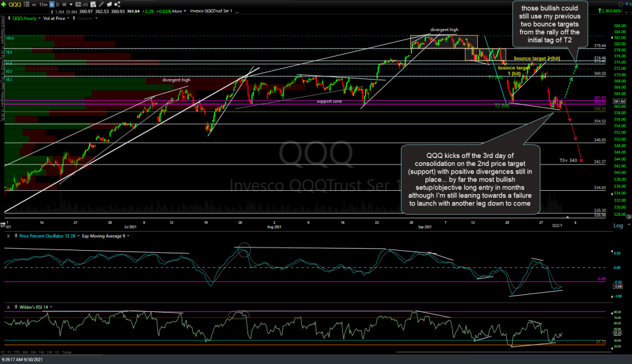Click the move handle of Price Percent Oscillator
The image size is (632, 364).
tap(16, 236)
